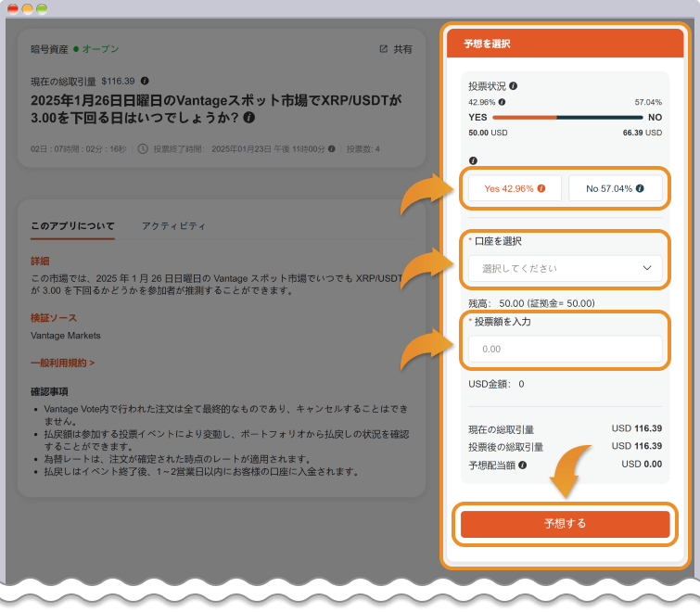Click info icon next to 投票状況
The height and width of the screenshot is (612, 700).
click(x=514, y=85)
